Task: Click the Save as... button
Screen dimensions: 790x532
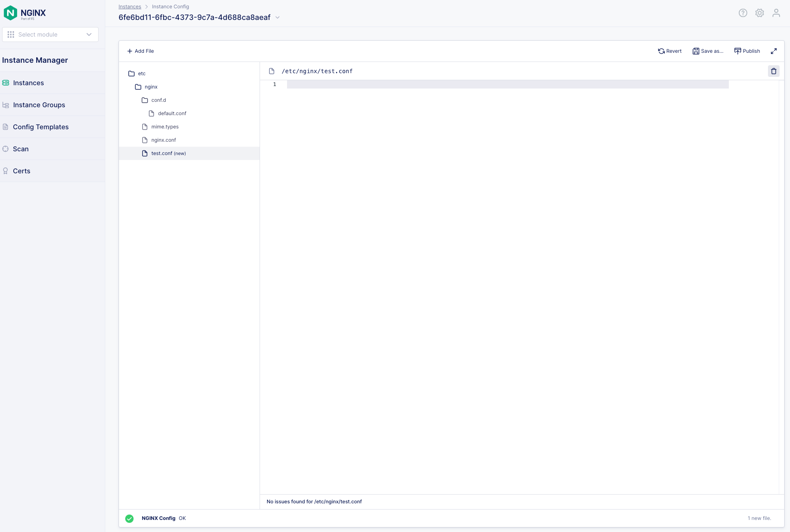Action: tap(708, 51)
